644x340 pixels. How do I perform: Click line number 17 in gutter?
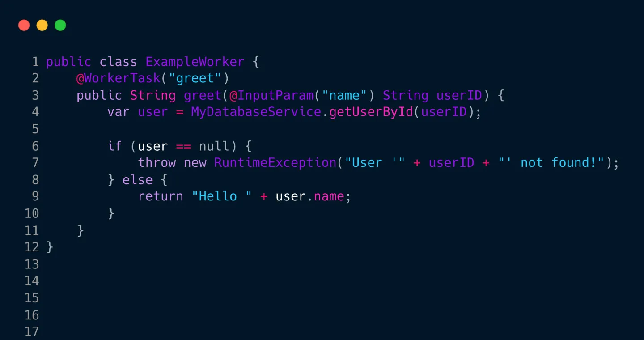pos(32,331)
